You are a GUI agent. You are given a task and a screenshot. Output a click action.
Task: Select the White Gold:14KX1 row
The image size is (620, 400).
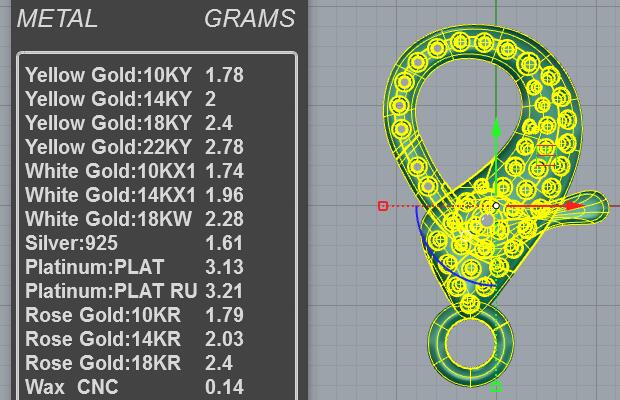click(x=134, y=195)
